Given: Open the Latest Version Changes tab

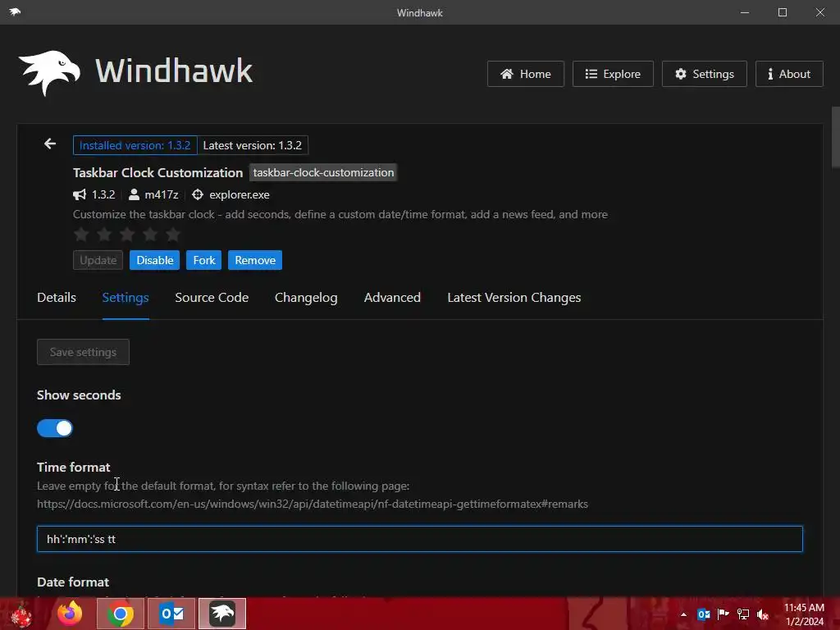Looking at the screenshot, I should (x=514, y=297).
